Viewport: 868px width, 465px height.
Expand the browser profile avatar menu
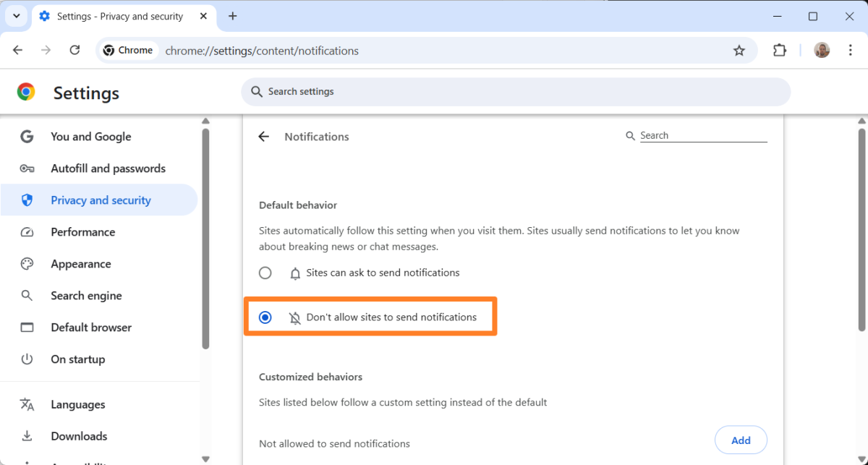[822, 50]
